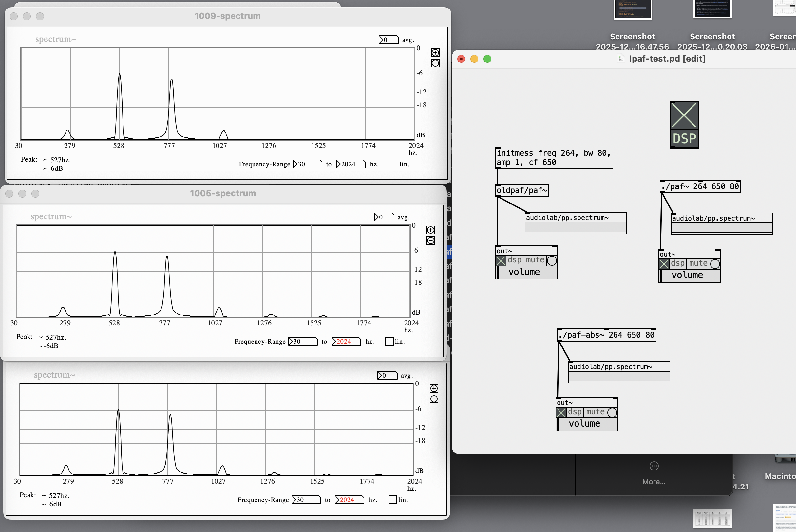
Task: Click the audiolab/pp.spectrum~ display under paf-abs~
Action: (619, 372)
